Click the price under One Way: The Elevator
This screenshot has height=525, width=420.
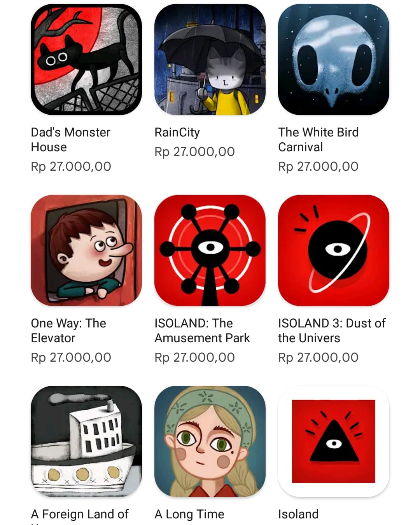[71, 357]
